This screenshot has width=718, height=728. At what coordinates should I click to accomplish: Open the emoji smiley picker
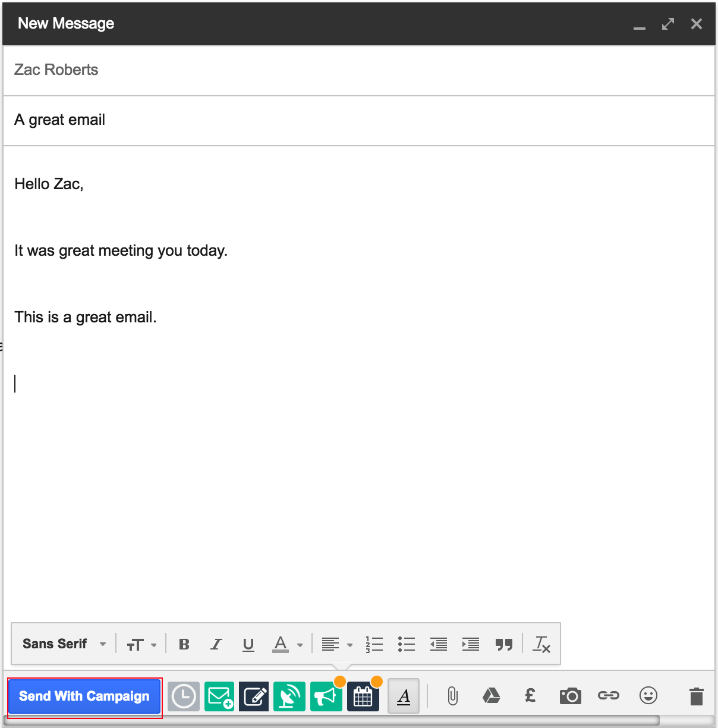click(x=648, y=695)
